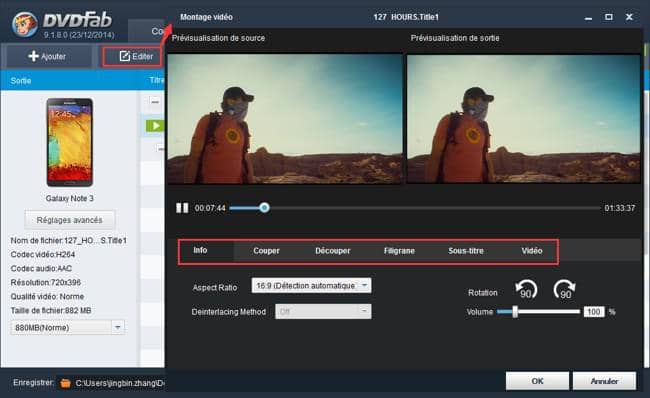Open the 880MB(Norme) size dropdown
This screenshot has height=398, width=650.
coord(68,328)
